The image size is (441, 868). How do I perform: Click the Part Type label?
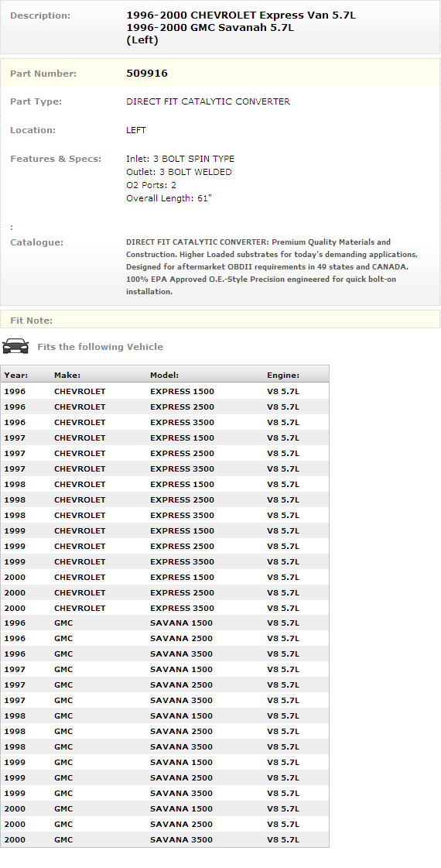[36, 101]
